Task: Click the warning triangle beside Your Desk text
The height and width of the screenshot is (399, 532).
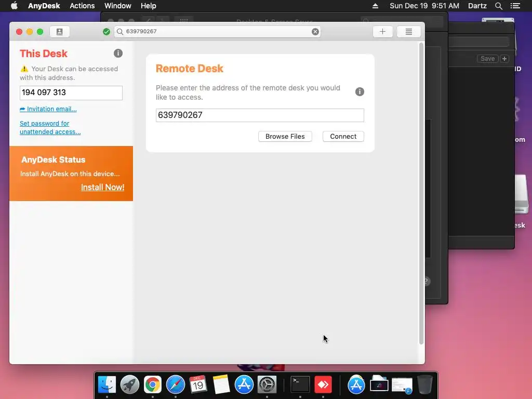Action: [x=24, y=69]
